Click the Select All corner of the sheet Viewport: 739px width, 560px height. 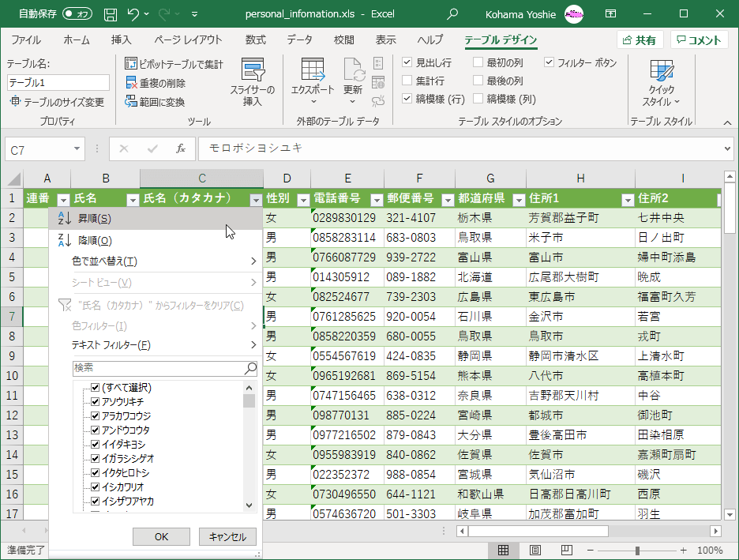(13, 179)
